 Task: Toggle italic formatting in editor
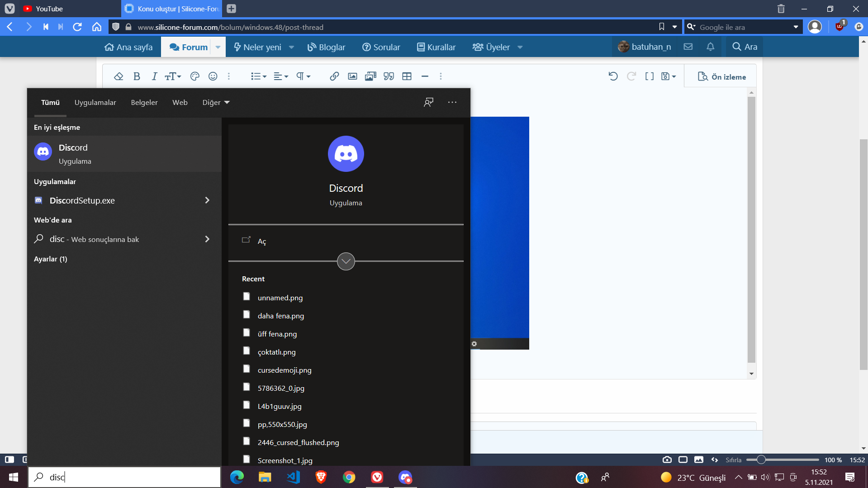(x=154, y=76)
